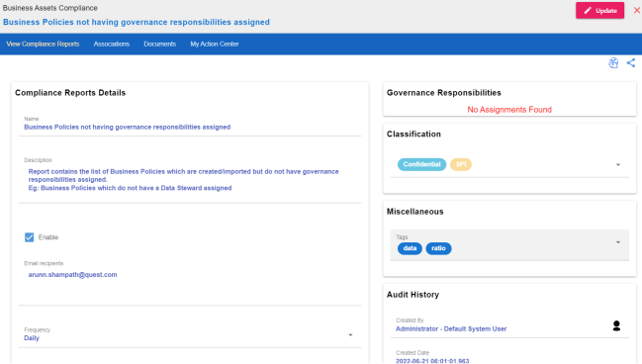The image size is (642, 364).
Task: Click the Daily frequency value
Action: (x=32, y=338)
